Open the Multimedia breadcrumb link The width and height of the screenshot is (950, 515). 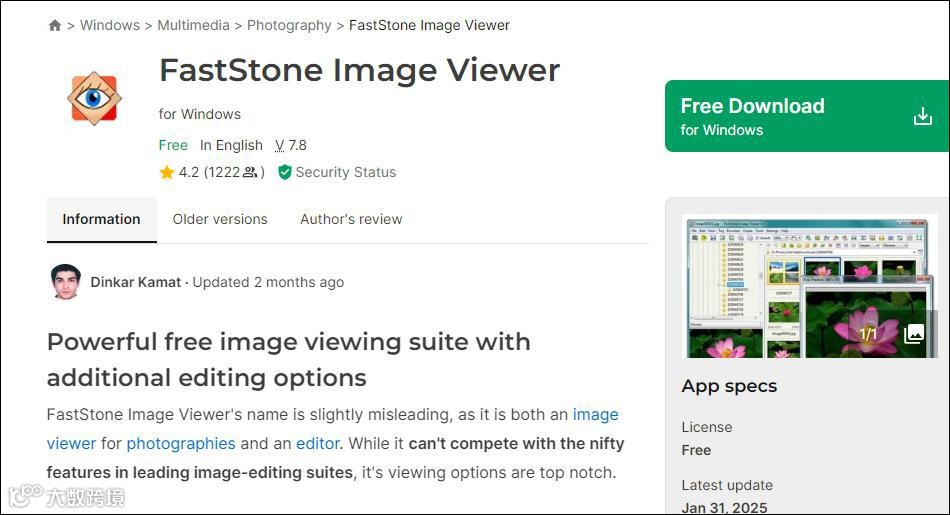pos(193,25)
